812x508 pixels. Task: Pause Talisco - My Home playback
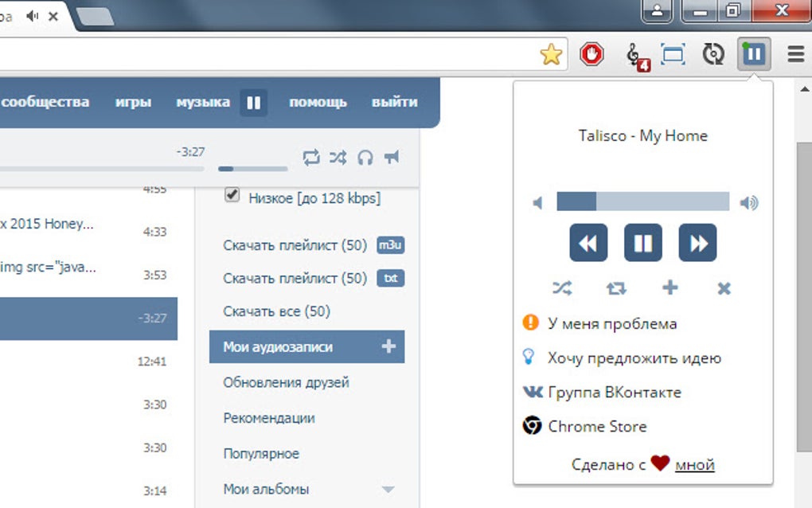tap(643, 243)
